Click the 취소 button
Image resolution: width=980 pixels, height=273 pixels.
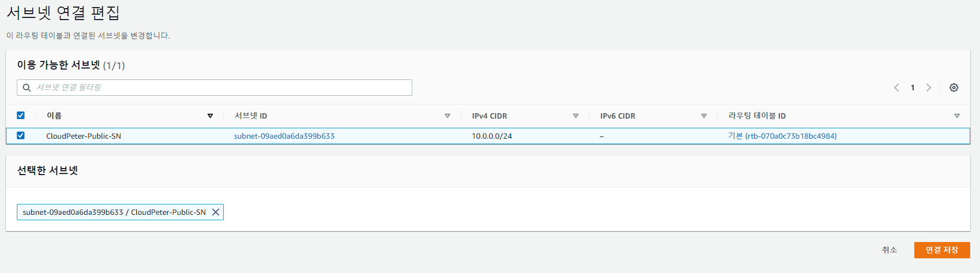click(889, 250)
